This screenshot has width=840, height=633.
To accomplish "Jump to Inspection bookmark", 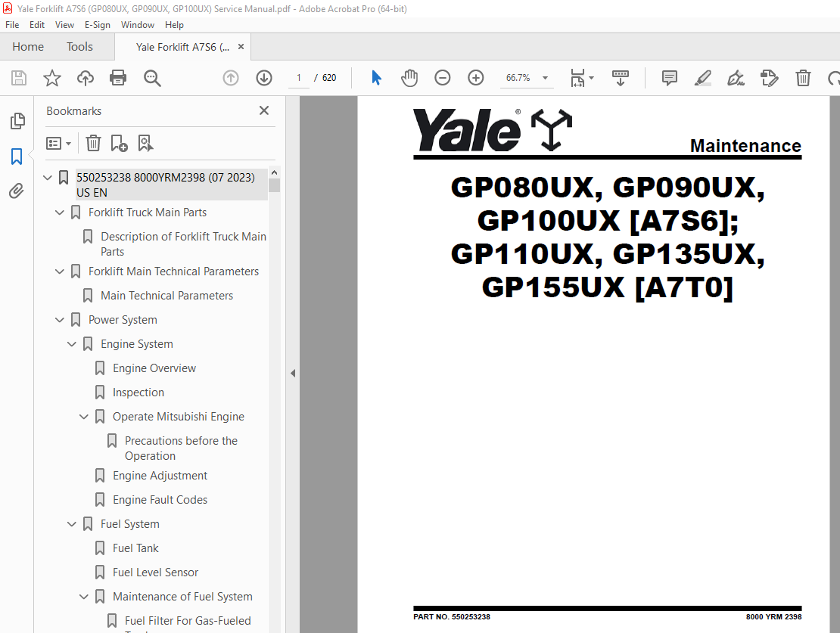I will [x=138, y=393].
